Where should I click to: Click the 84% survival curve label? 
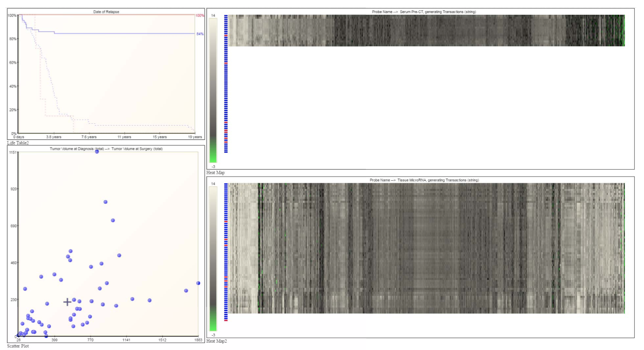pos(200,34)
